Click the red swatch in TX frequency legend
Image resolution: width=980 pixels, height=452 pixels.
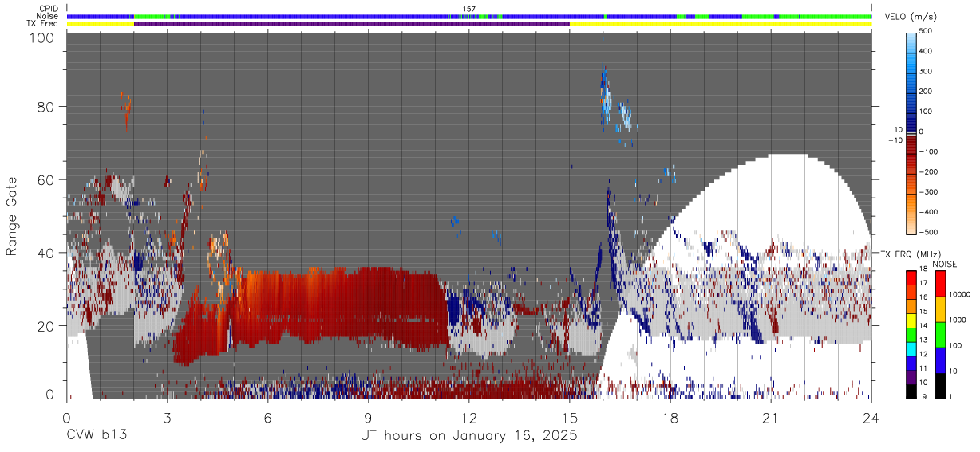click(911, 277)
